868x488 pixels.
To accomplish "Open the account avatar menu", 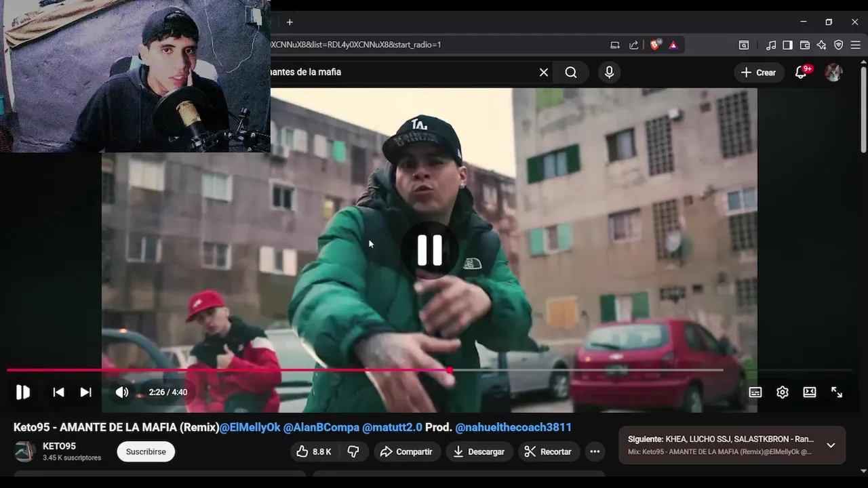I will (833, 73).
